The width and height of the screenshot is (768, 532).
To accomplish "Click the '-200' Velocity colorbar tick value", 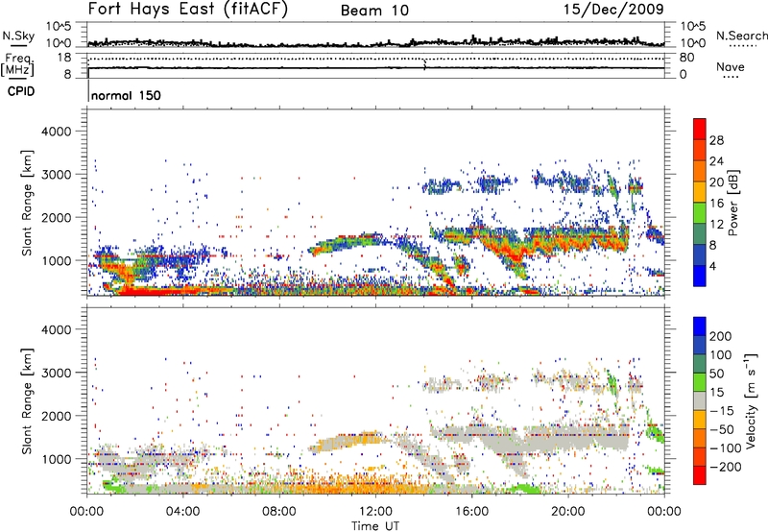I will pyautogui.click(x=725, y=467).
